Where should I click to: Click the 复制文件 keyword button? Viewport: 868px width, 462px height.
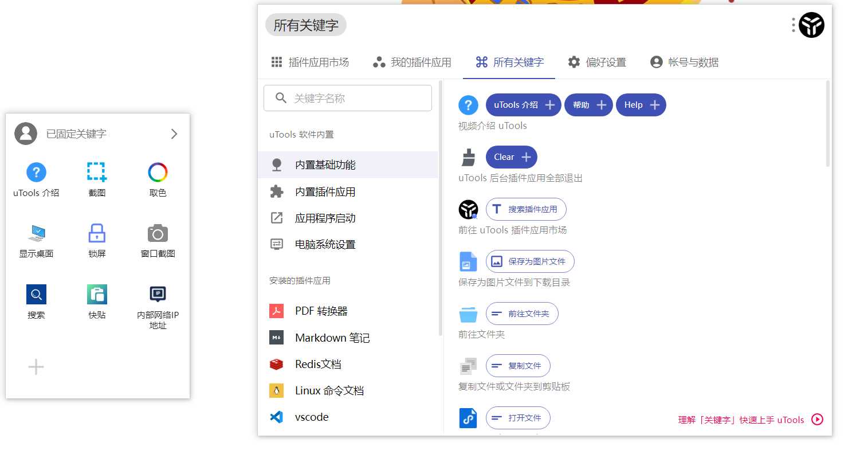pyautogui.click(x=518, y=366)
